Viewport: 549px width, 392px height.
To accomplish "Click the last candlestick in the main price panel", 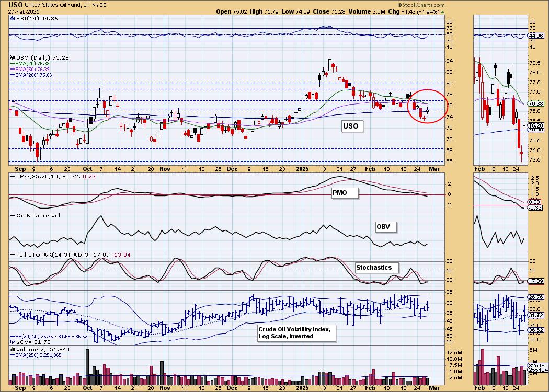I will tap(427, 111).
